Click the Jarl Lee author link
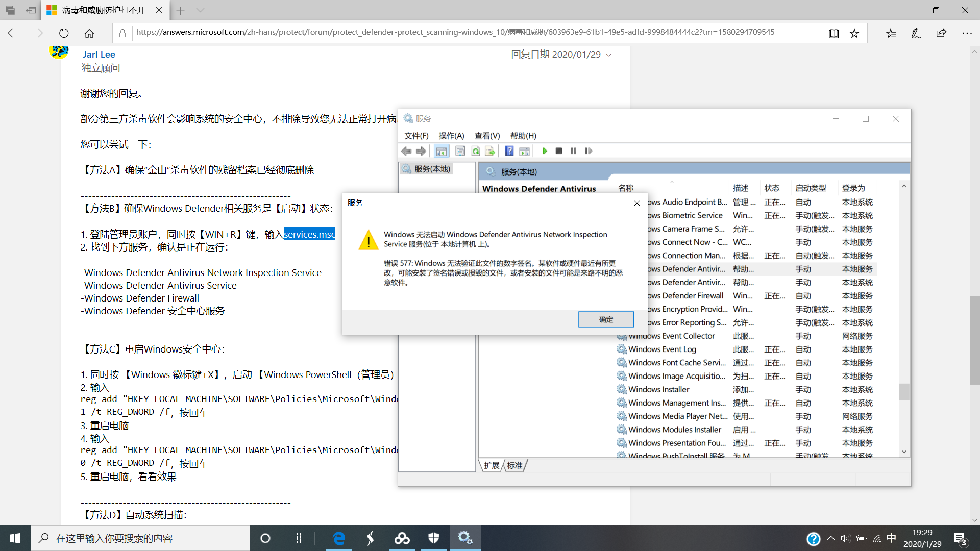 (99, 55)
